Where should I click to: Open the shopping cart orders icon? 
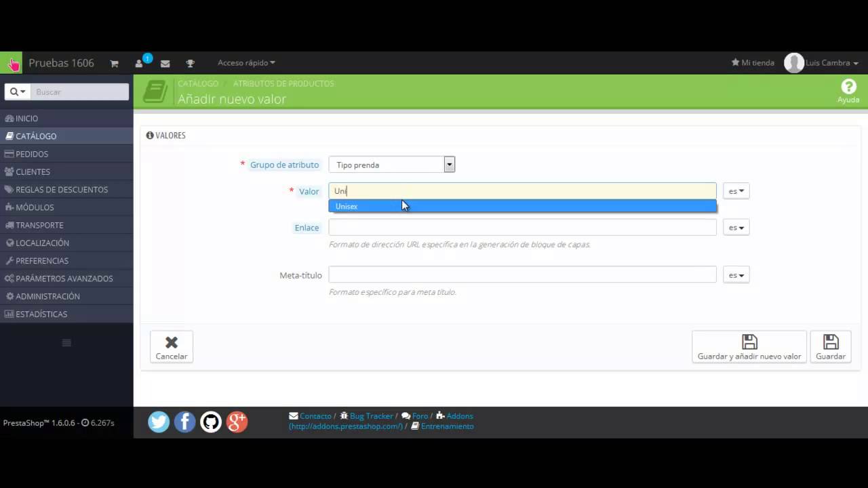(x=114, y=64)
